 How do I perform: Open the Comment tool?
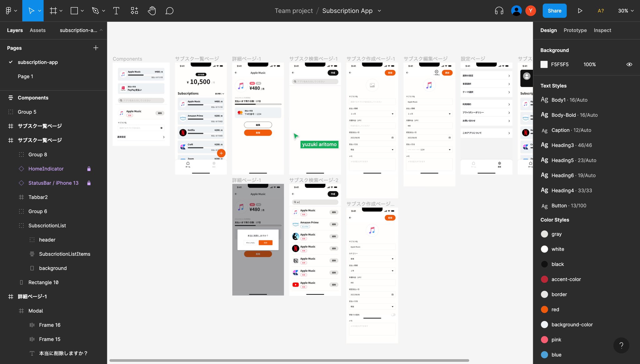[169, 11]
